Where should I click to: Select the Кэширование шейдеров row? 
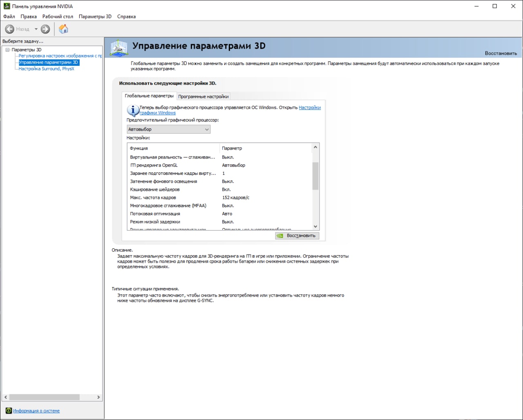point(220,190)
